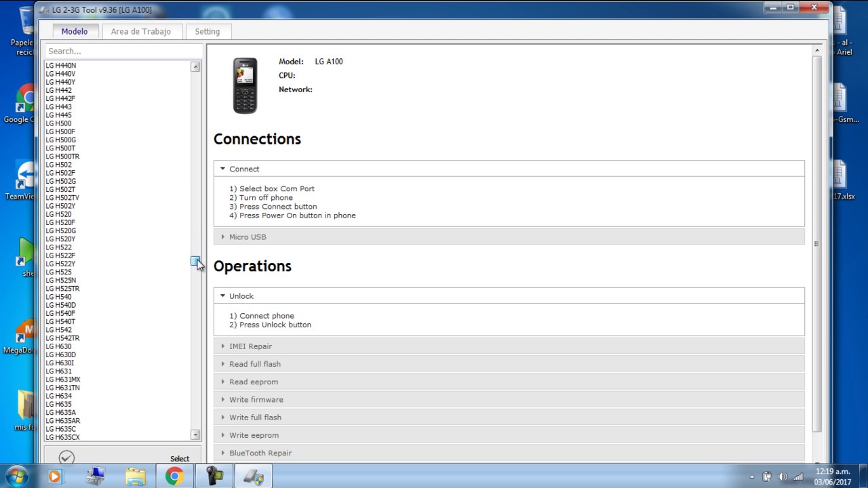Viewport: 868px width, 488px height.
Task: Expand the Write full flash section
Action: pyautogui.click(x=509, y=418)
